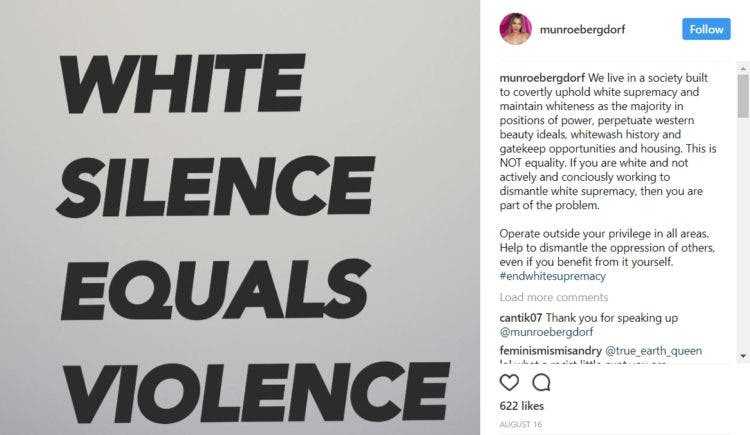
Task: Click munroebergdorf name in the caption
Action: pyautogui.click(x=542, y=78)
